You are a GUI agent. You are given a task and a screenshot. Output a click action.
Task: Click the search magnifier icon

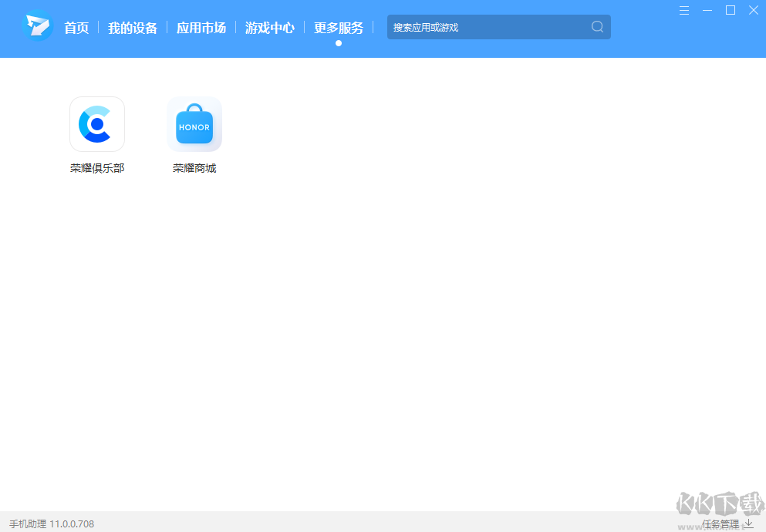[597, 27]
